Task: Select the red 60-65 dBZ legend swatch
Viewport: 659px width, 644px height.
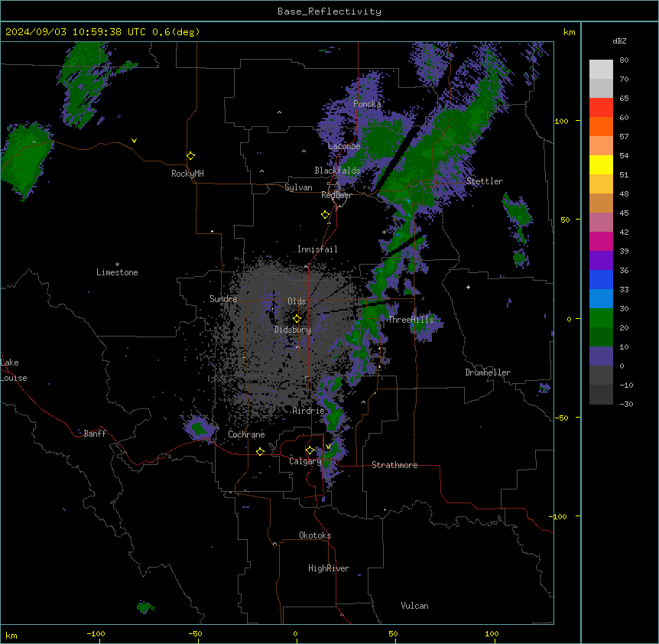Action: click(601, 108)
